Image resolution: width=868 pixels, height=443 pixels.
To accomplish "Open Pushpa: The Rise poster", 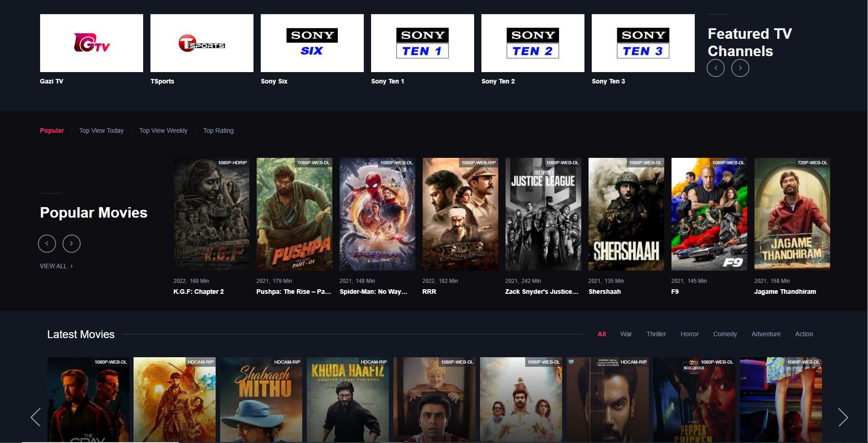I will pos(294,214).
